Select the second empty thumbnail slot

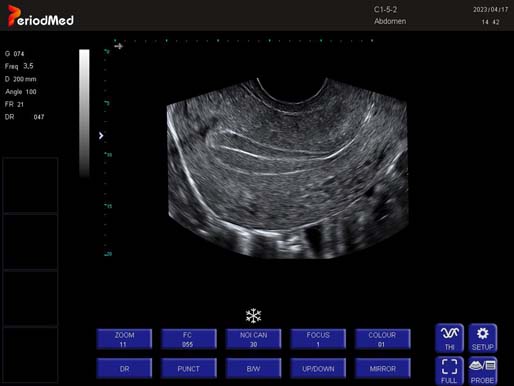coord(31,242)
